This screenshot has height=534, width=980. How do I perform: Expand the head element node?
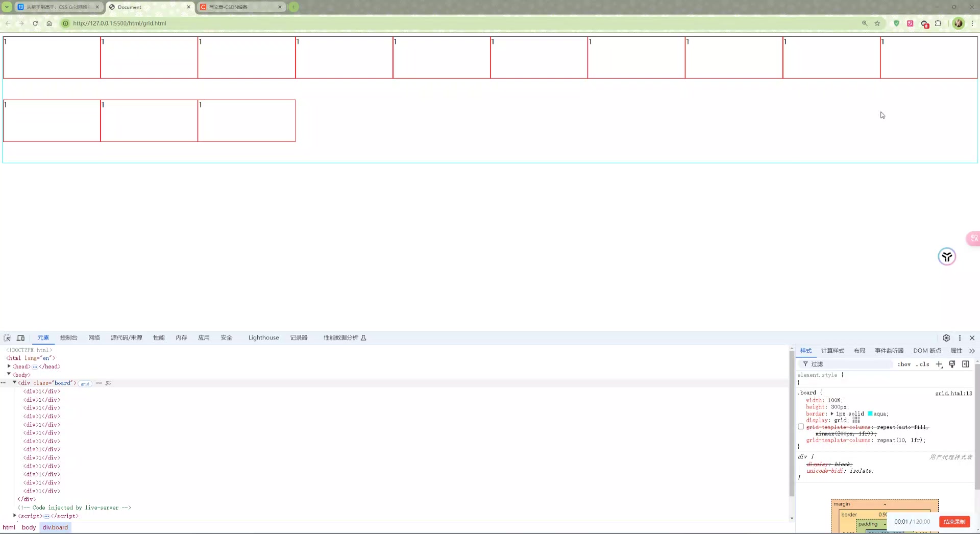tap(9, 366)
